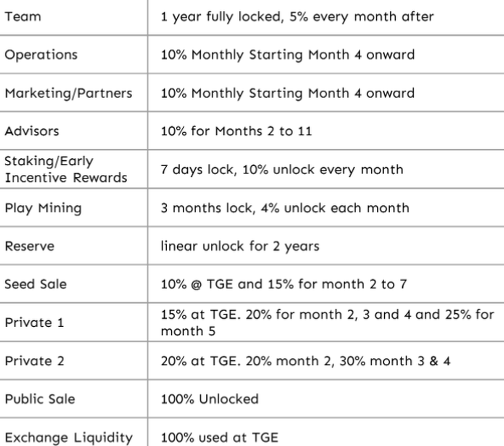Click the Exchange Liquidity label
Image resolution: width=504 pixels, height=446 pixels.
[68, 438]
